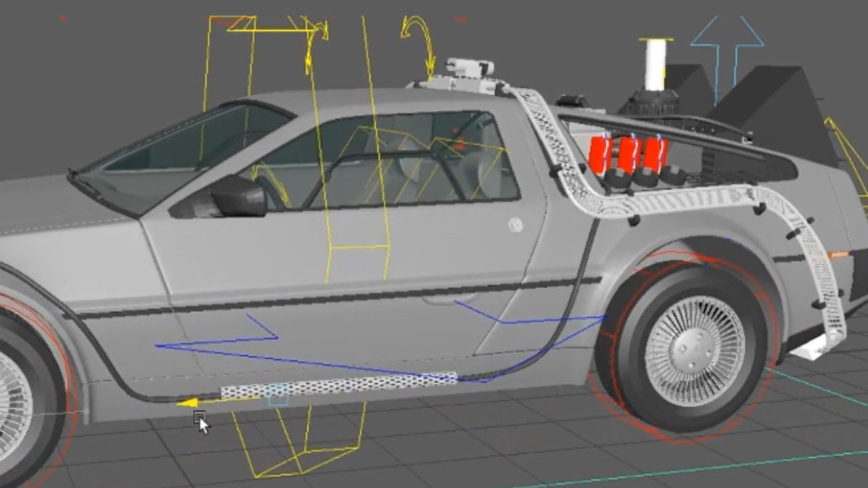The width and height of the screenshot is (868, 488).
Task: Select the blue upward arrow rig control
Action: point(727,42)
